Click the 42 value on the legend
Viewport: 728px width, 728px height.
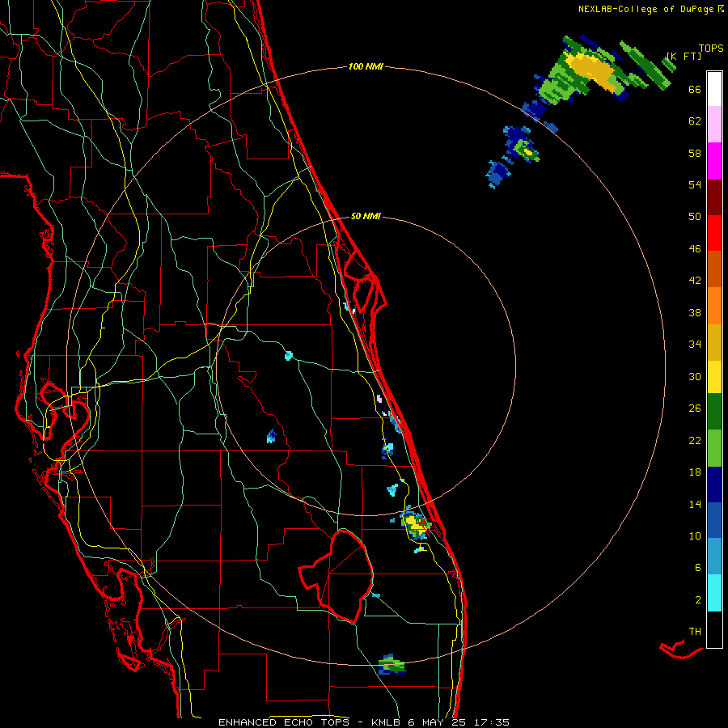point(695,281)
